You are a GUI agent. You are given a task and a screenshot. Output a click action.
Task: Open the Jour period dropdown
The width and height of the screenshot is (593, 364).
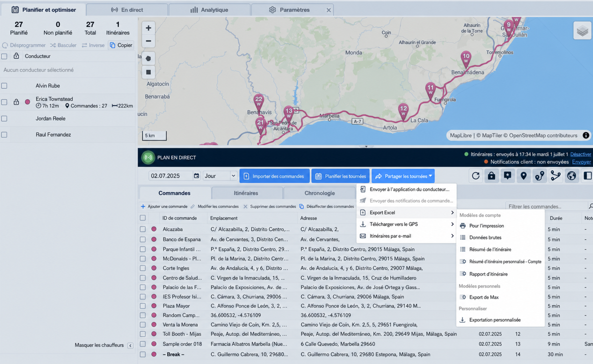[x=220, y=176]
